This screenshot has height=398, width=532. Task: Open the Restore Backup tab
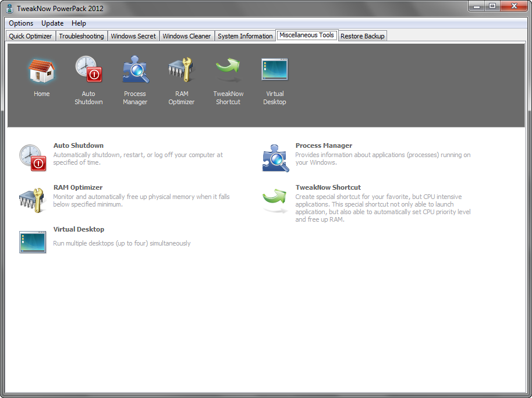363,36
